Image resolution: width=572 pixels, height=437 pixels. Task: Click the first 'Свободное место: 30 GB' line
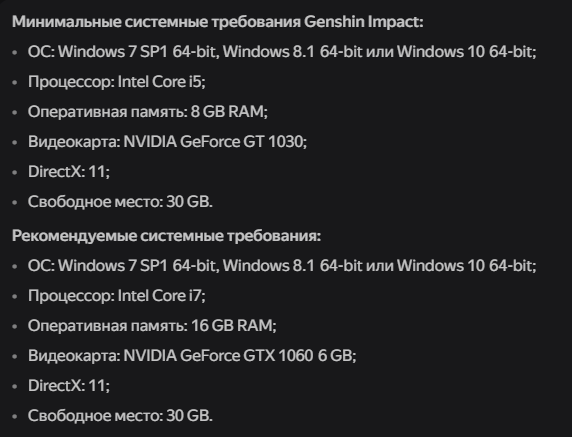120,201
